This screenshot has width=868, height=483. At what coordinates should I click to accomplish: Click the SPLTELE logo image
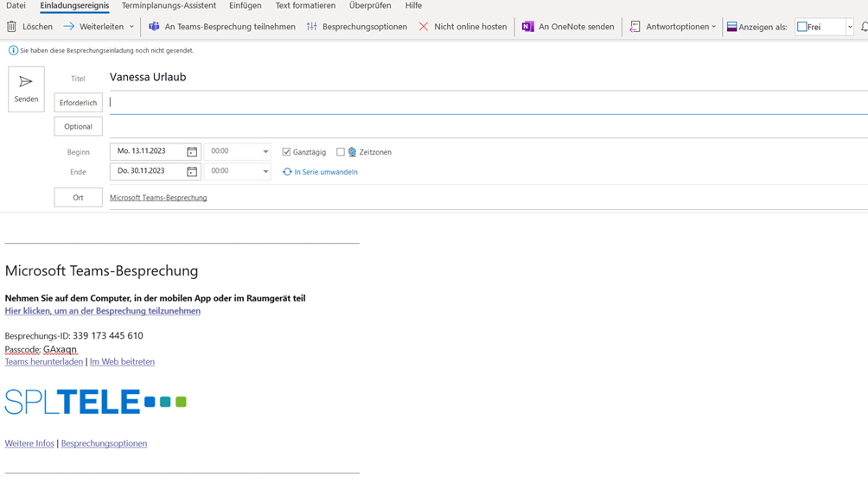[x=96, y=402]
